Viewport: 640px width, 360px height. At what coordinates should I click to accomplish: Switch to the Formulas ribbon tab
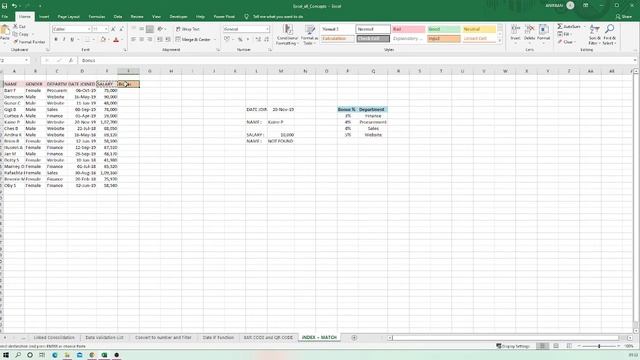(97, 17)
